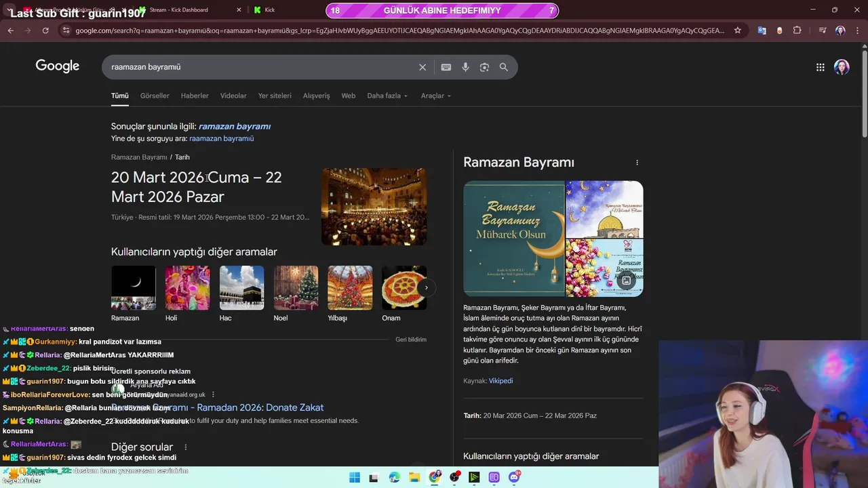Open Task View in the taskbar
The width and height of the screenshot is (868, 488).
pos(374,477)
